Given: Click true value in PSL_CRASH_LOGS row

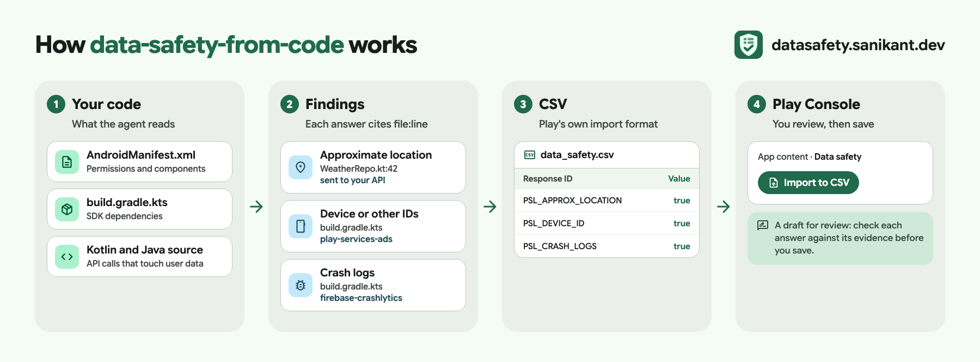Looking at the screenshot, I should point(682,246).
